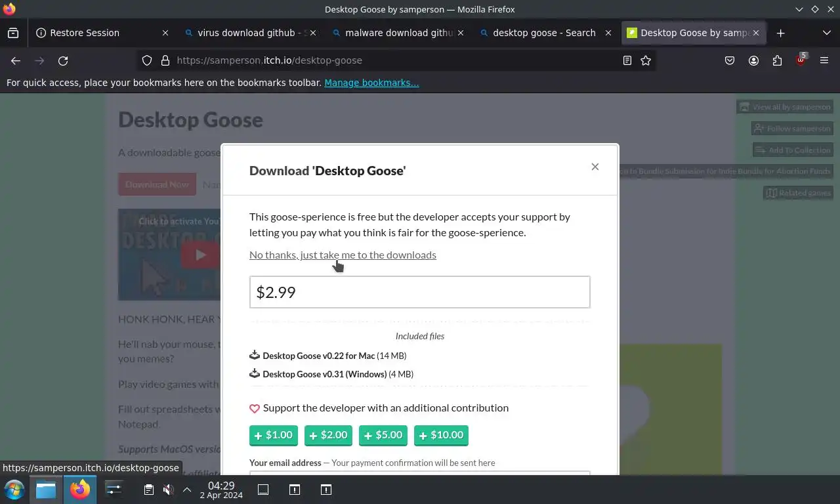Click Add To Collection button
This screenshot has width=840, height=504.
pyautogui.click(x=793, y=150)
